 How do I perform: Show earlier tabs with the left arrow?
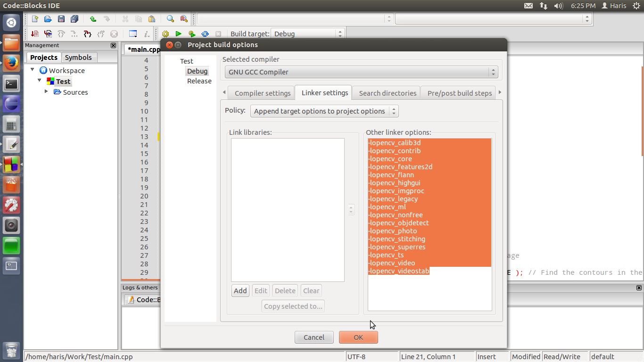(223, 92)
